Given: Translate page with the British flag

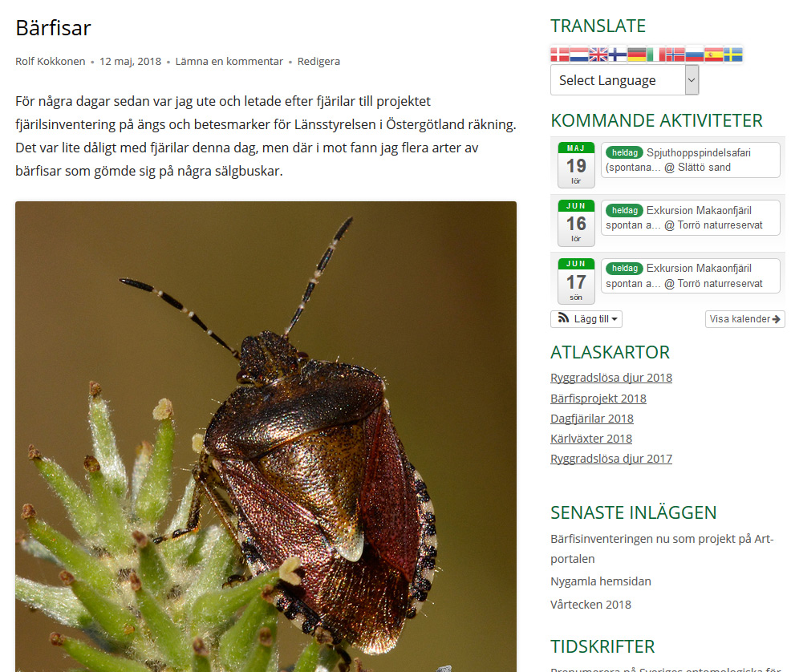Looking at the screenshot, I should point(598,55).
